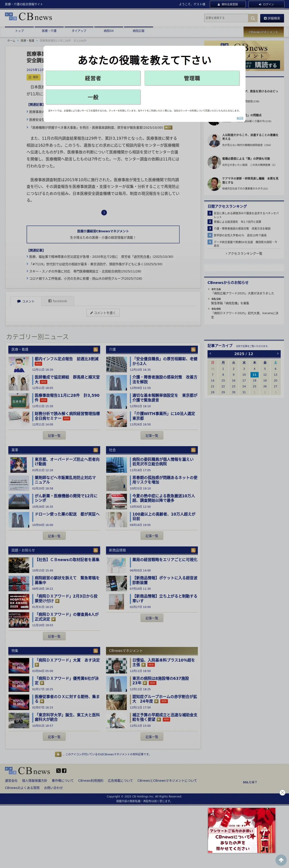This screenshot has width=289, height=868.
Task: Open rank 3 article 介護・障害者施設の感染対策
Action: click(242, 228)
